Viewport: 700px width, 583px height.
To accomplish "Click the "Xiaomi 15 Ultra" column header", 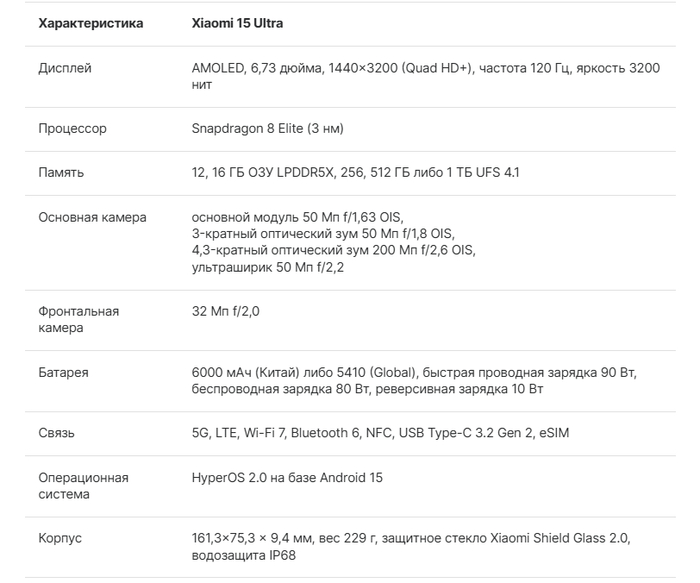I will (244, 23).
